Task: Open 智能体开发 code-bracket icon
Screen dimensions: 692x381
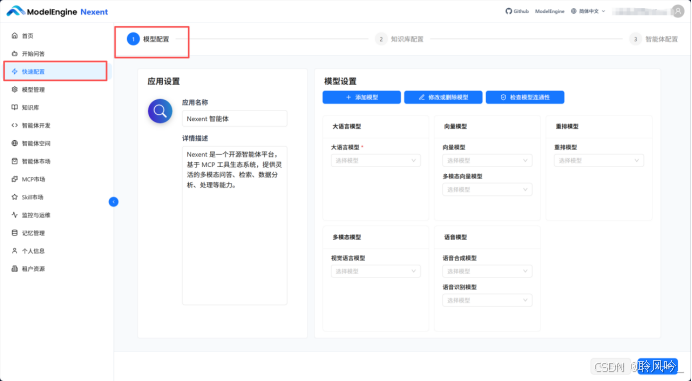Action: coord(15,125)
